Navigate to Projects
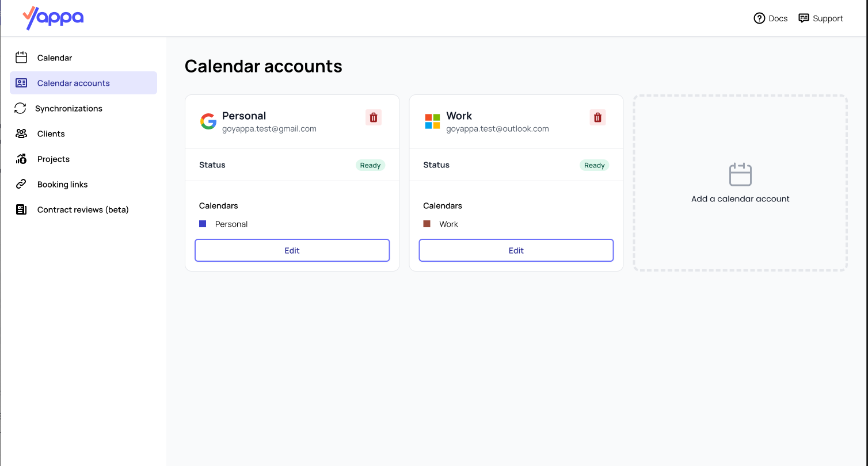The width and height of the screenshot is (868, 466). tap(83, 159)
